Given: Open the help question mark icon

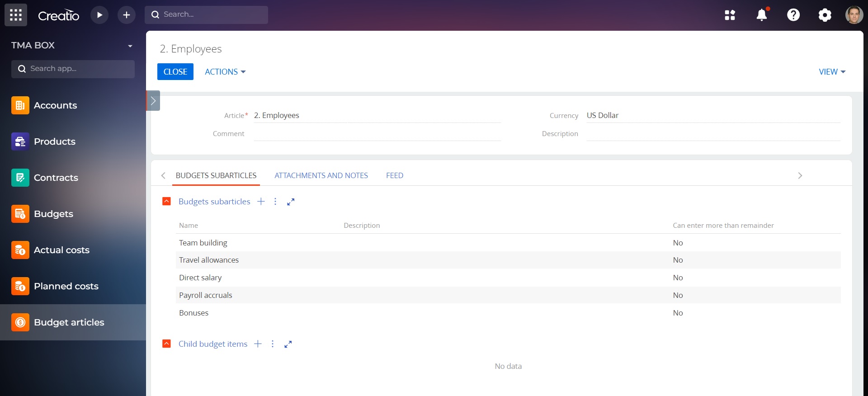Looking at the screenshot, I should pos(793,15).
